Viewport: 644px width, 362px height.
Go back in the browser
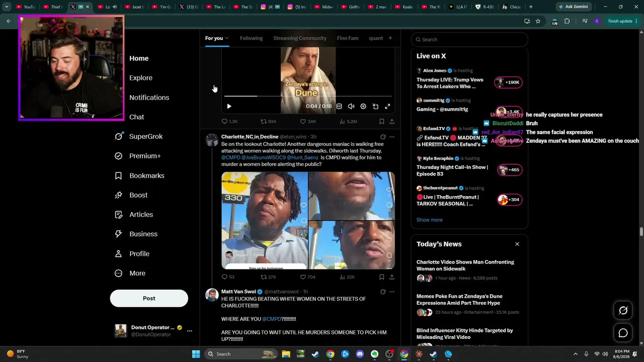pyautogui.click(x=9, y=21)
